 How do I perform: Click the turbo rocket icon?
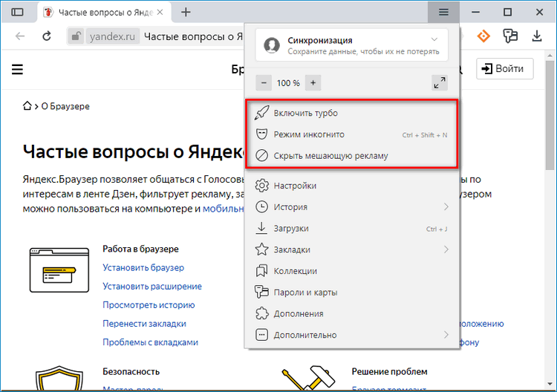262,113
